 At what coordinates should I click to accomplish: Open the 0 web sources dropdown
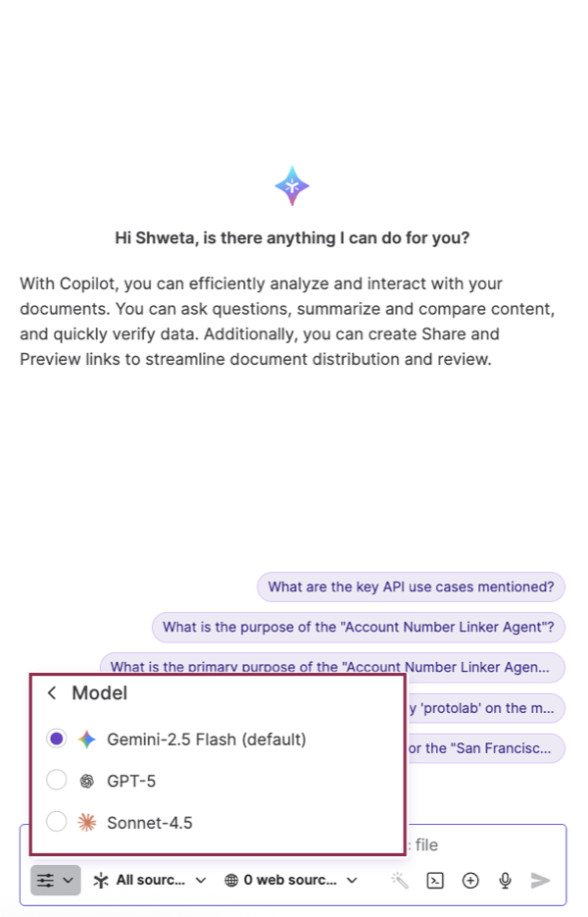click(x=290, y=880)
